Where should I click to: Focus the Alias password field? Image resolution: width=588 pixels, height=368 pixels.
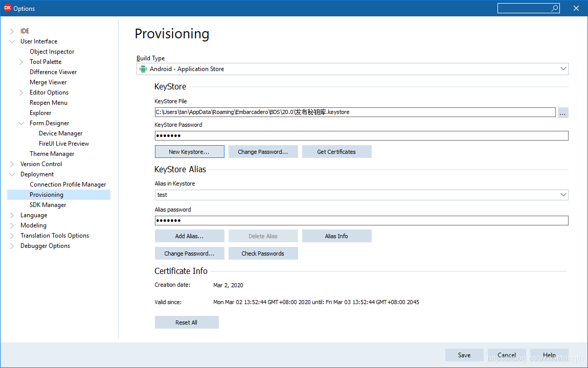[x=361, y=220]
